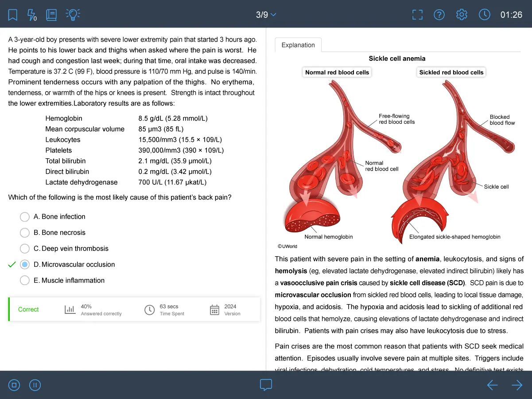Select answer E. Muscle inflammation
532x399 pixels.
25,281
